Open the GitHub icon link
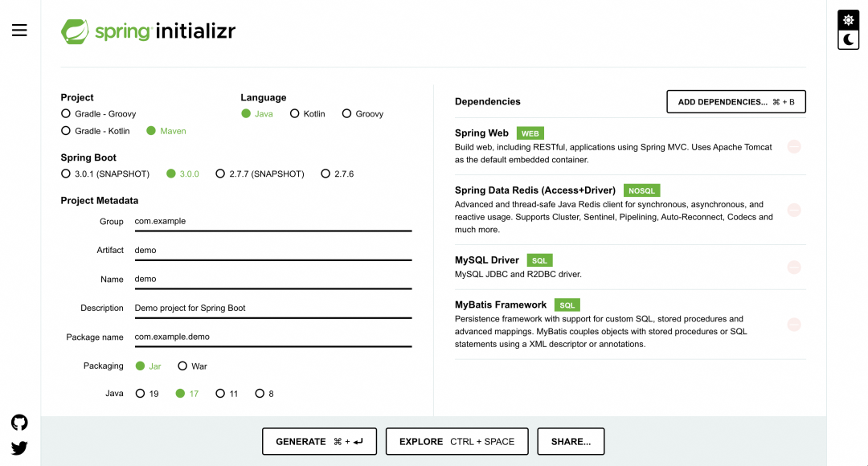This screenshot has height=466, width=868. coord(19,423)
